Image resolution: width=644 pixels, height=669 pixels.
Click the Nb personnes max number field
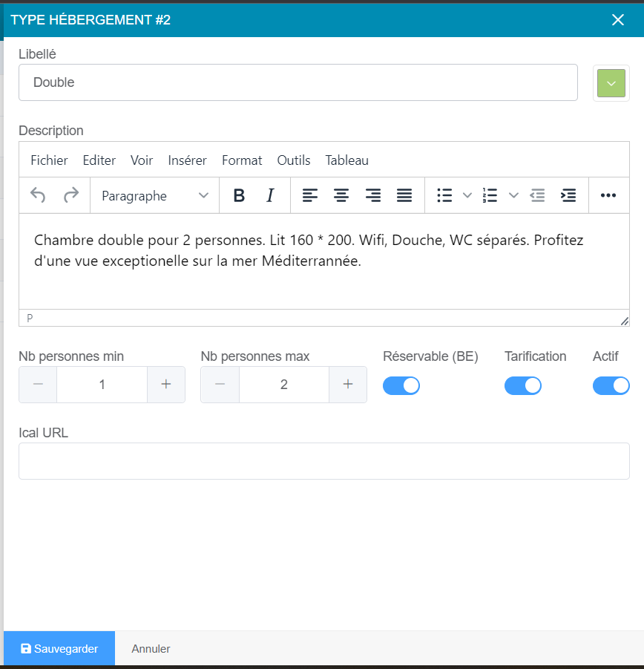(284, 385)
